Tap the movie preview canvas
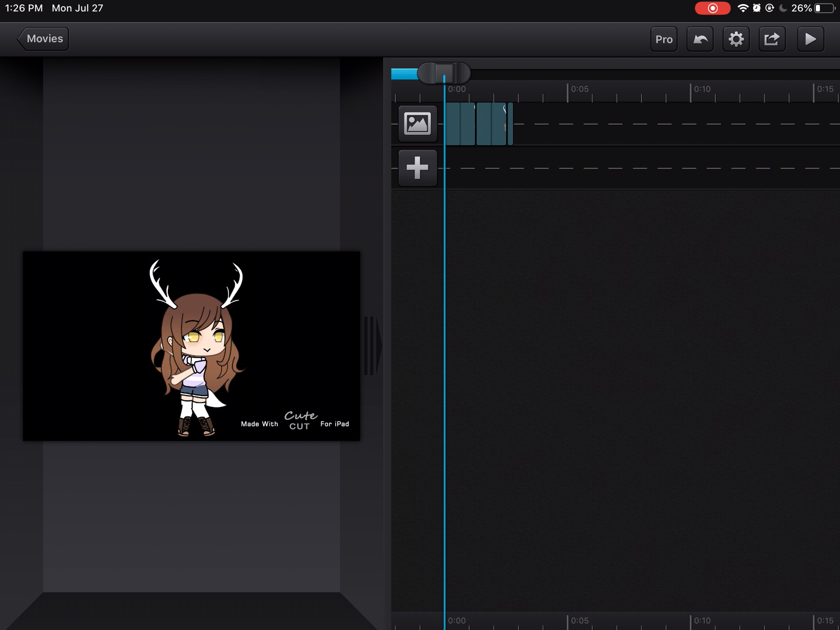Viewport: 840px width, 630px height. click(x=192, y=346)
